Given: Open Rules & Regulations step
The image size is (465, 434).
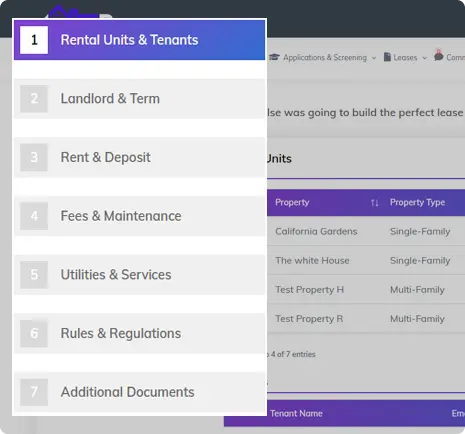Looking at the screenshot, I should [139, 333].
